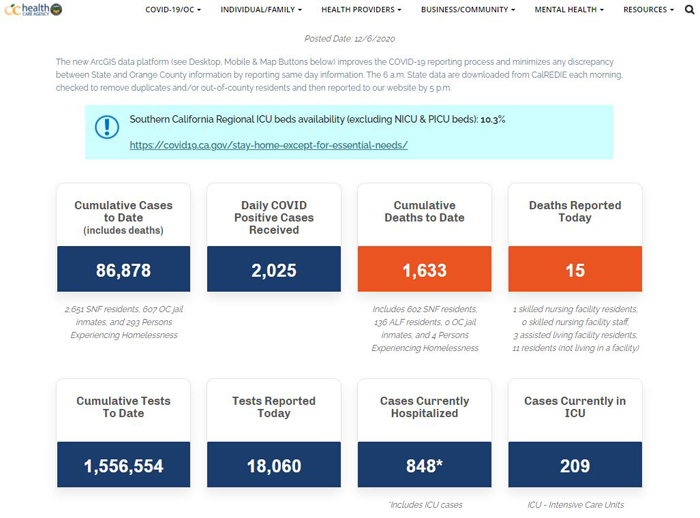Select the ICU beds availability 10.3% text
700x518 pixels.
tap(317, 120)
